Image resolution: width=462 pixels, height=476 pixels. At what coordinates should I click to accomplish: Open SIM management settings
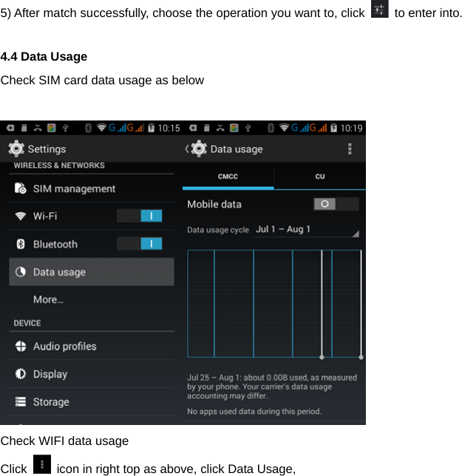(92, 188)
